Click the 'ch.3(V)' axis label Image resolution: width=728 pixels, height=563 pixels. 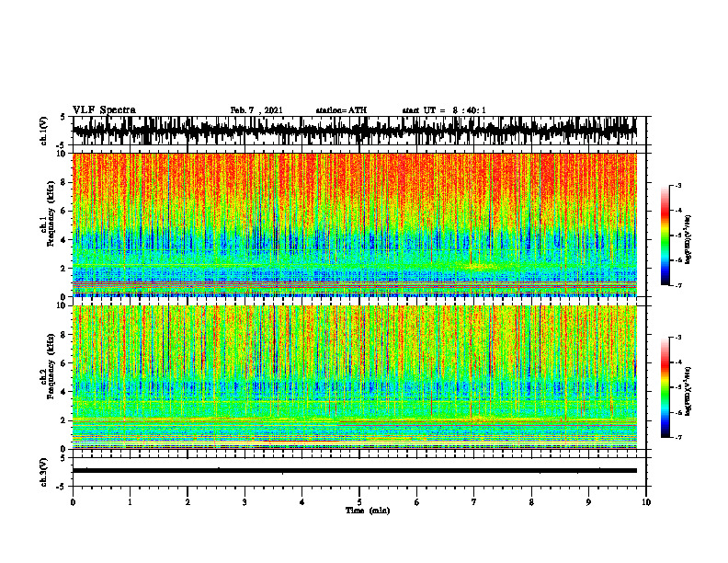(43, 473)
